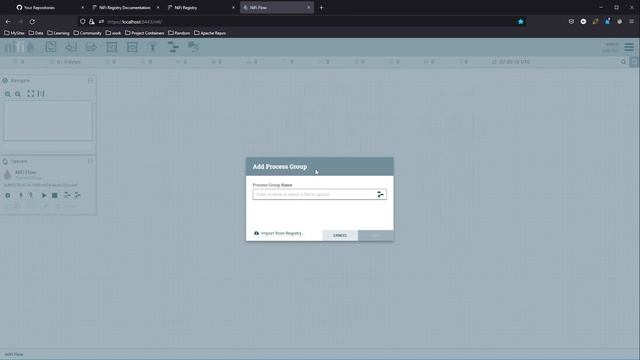640x360 pixels.
Task: Close the NiFi Registry Documentation tab
Action: click(x=158, y=7)
